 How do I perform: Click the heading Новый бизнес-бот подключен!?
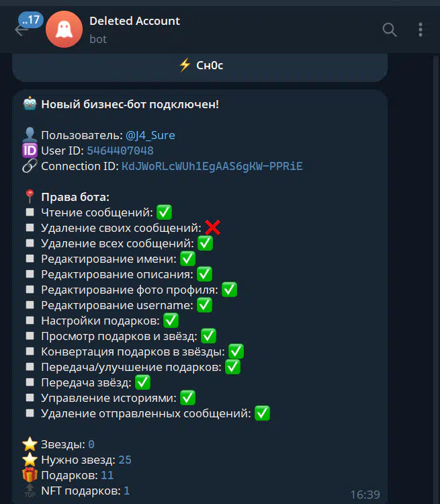coord(130,104)
